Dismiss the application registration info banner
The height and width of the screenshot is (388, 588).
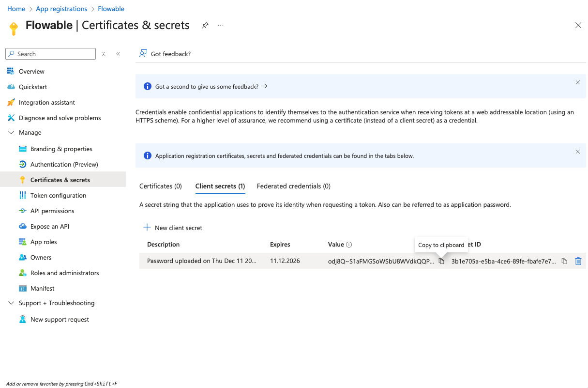click(x=577, y=152)
